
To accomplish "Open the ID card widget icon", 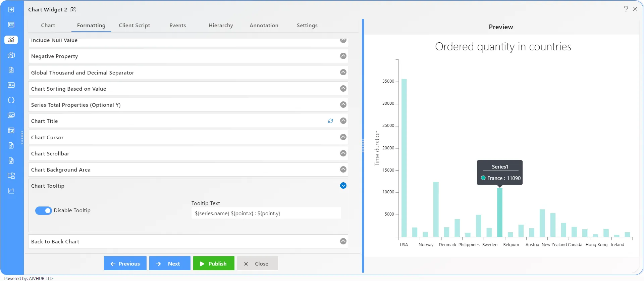I will pyautogui.click(x=11, y=85).
